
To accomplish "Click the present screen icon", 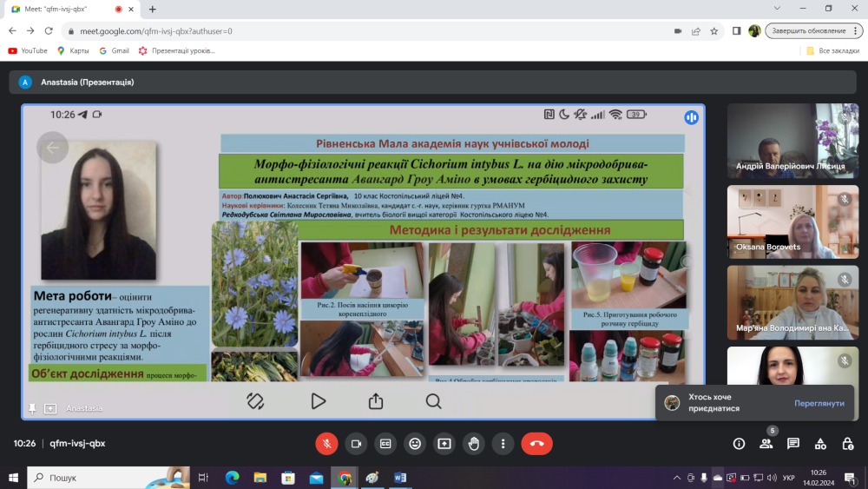I will pyautogui.click(x=444, y=444).
